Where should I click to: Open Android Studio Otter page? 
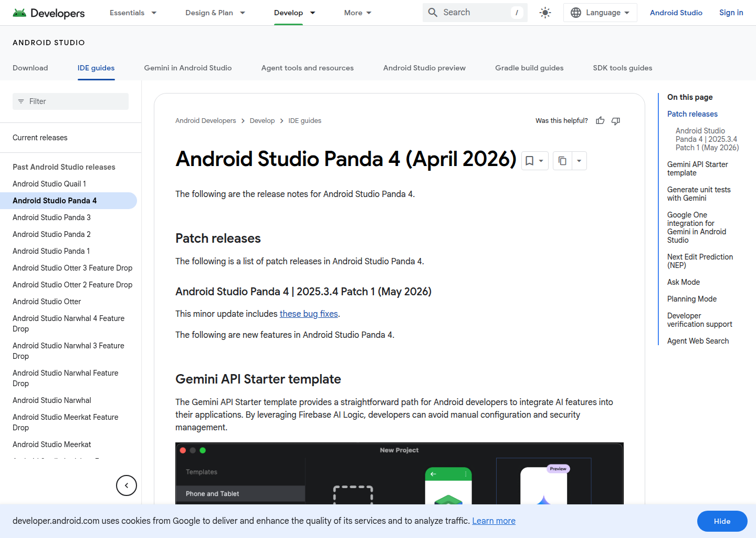coord(47,302)
